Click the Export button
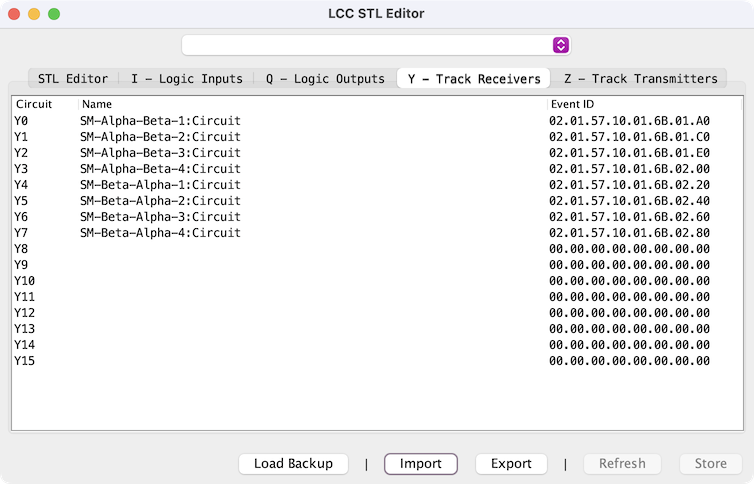This screenshot has height=484, width=754. [x=511, y=464]
